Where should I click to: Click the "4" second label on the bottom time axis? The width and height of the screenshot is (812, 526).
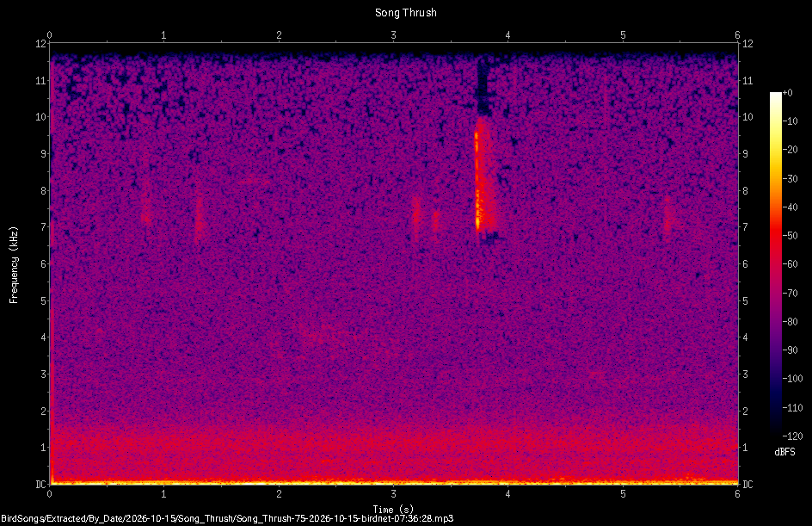click(508, 494)
